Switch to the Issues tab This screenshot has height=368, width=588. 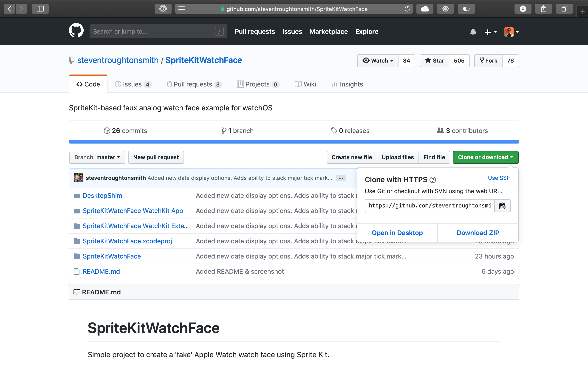(133, 84)
